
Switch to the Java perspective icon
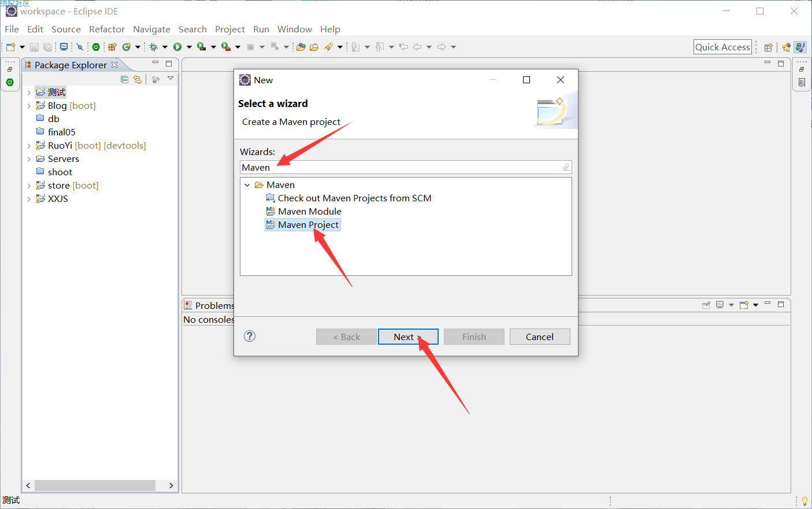point(800,47)
